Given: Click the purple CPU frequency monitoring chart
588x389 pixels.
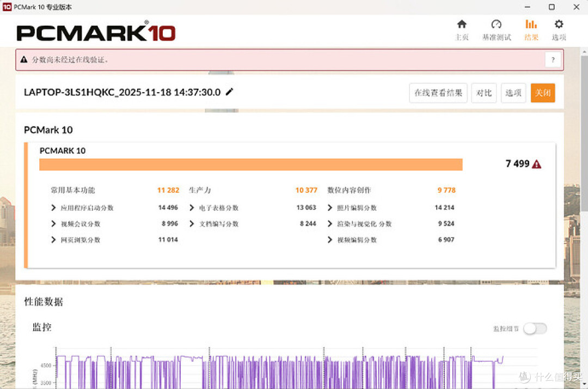Looking at the screenshot, I should pyautogui.click(x=279, y=368).
